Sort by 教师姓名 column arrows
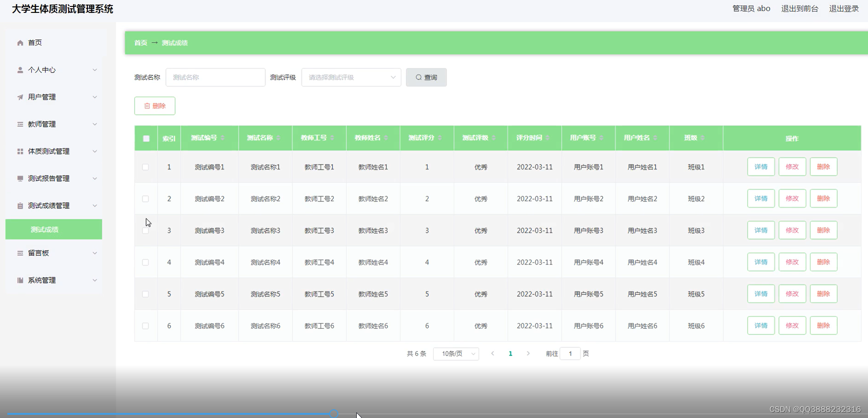 (386, 138)
